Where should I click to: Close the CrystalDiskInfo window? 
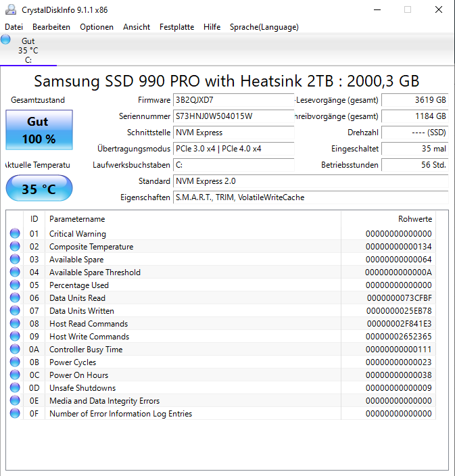click(439, 9)
